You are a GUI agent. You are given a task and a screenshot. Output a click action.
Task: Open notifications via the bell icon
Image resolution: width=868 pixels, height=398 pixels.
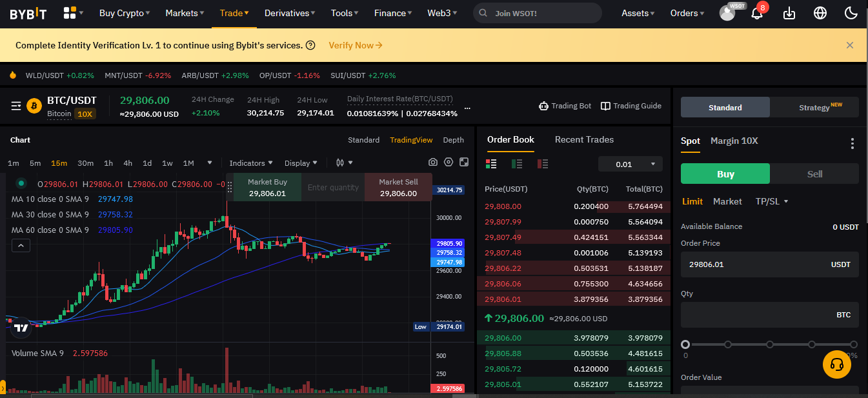click(x=756, y=12)
